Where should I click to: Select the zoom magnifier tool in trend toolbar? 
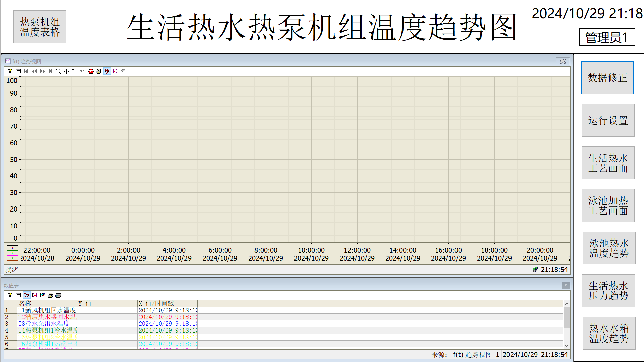(x=58, y=71)
